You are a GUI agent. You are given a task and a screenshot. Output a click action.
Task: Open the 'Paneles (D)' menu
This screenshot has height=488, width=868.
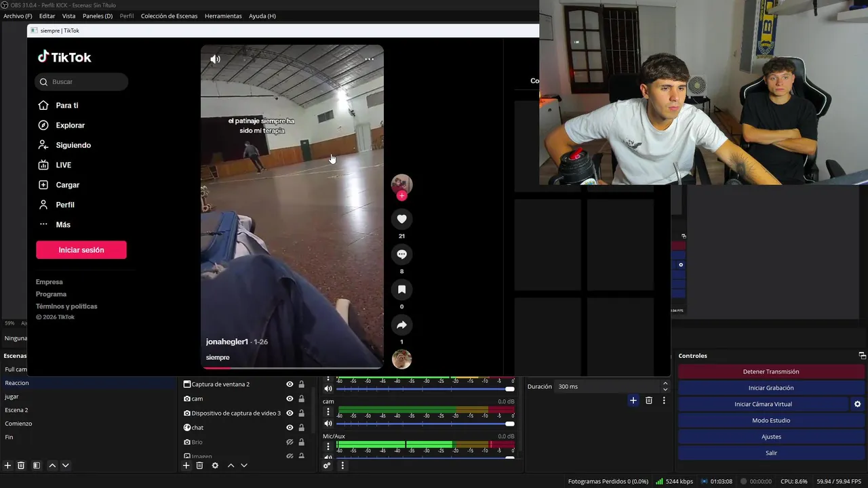tap(98, 16)
